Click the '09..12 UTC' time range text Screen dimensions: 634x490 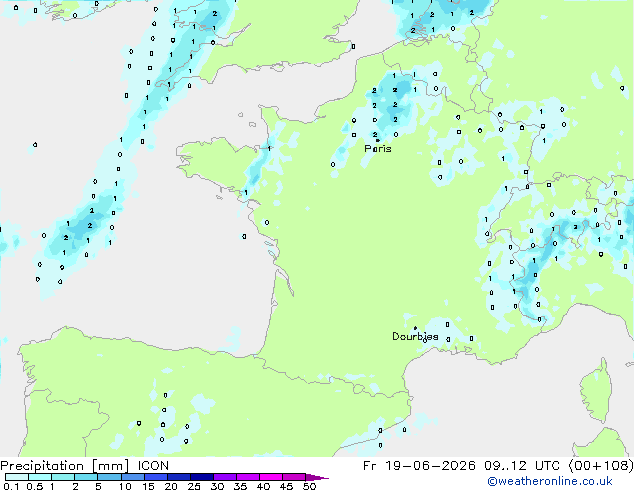(522, 465)
